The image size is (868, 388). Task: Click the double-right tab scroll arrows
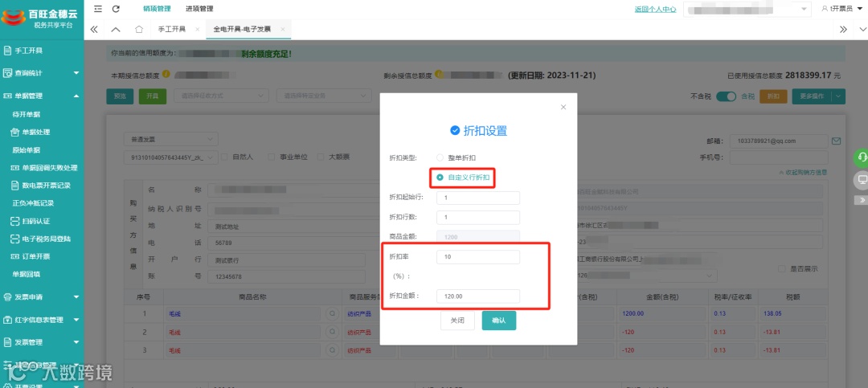(x=843, y=30)
